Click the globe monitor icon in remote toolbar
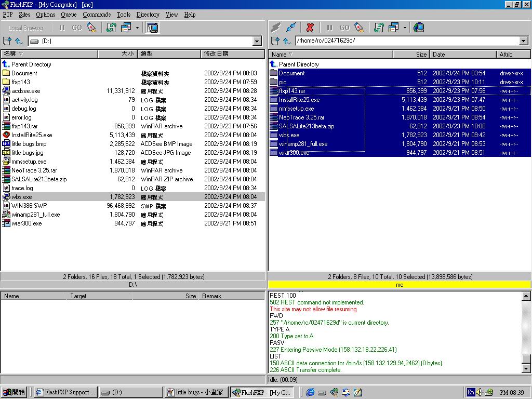532x399 pixels. [x=419, y=28]
